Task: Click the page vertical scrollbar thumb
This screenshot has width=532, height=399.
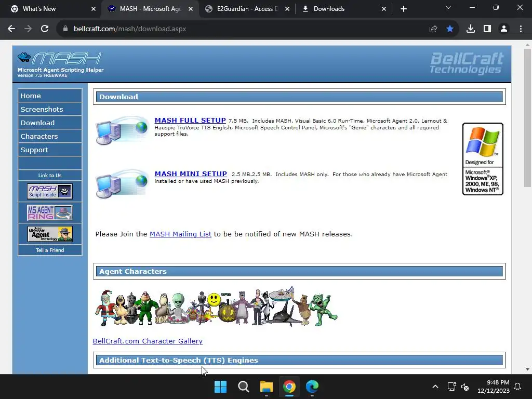Action: click(x=527, y=118)
